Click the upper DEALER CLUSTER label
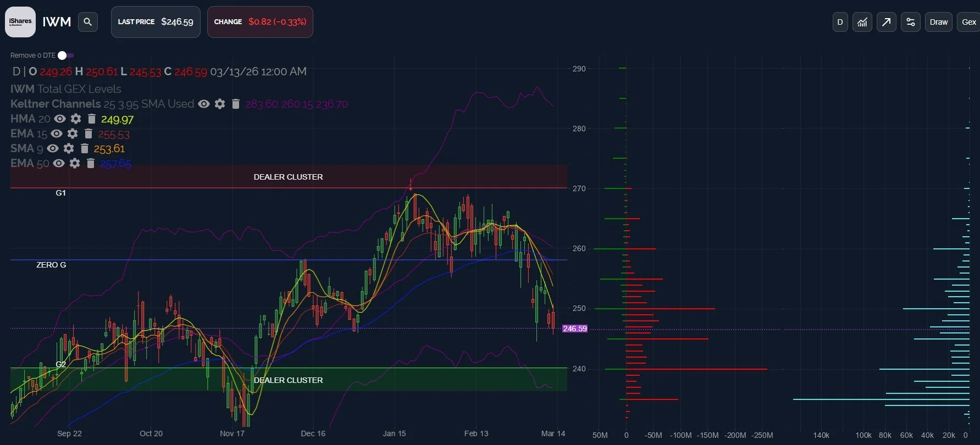This screenshot has width=980, height=445. tap(288, 177)
